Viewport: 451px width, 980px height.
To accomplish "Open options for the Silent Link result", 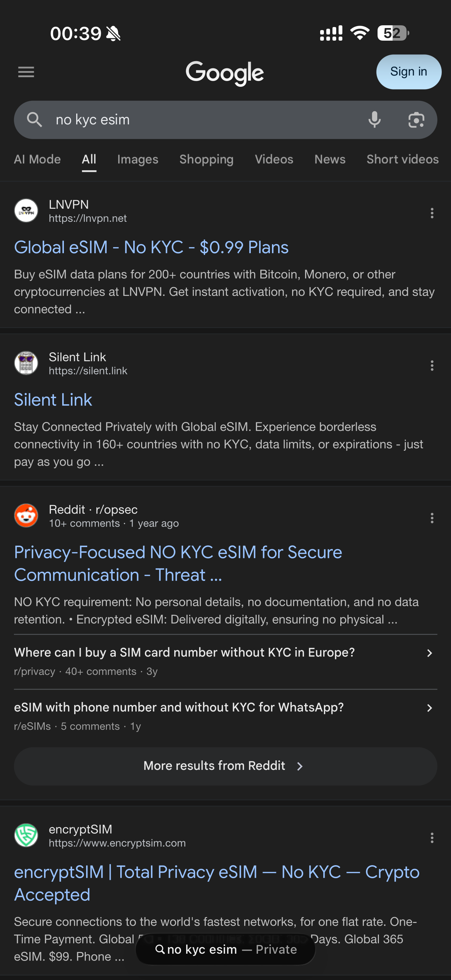I will tap(432, 366).
